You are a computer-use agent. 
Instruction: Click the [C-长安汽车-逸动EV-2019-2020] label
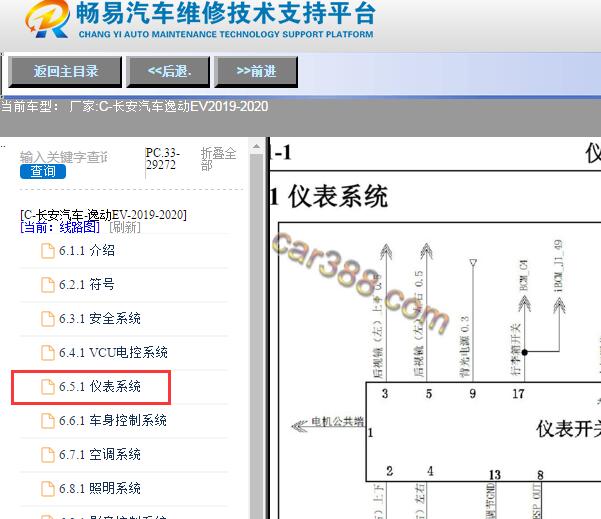coord(103,215)
